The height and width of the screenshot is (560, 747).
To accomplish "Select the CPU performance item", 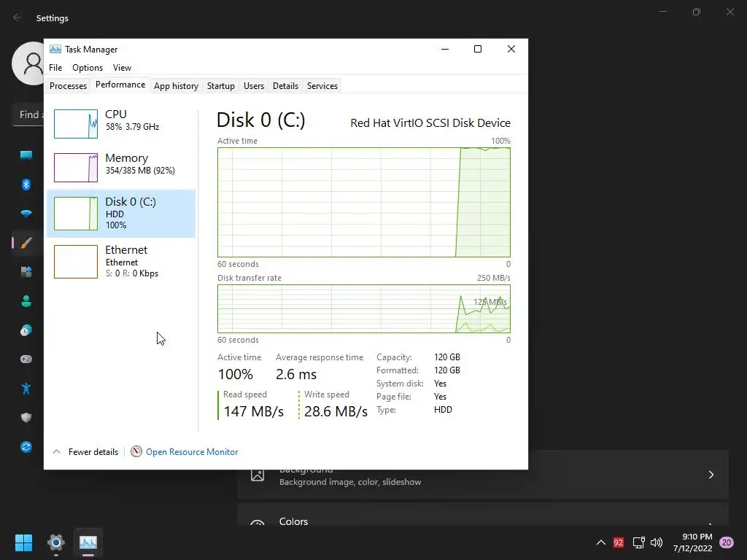I will pos(121,124).
